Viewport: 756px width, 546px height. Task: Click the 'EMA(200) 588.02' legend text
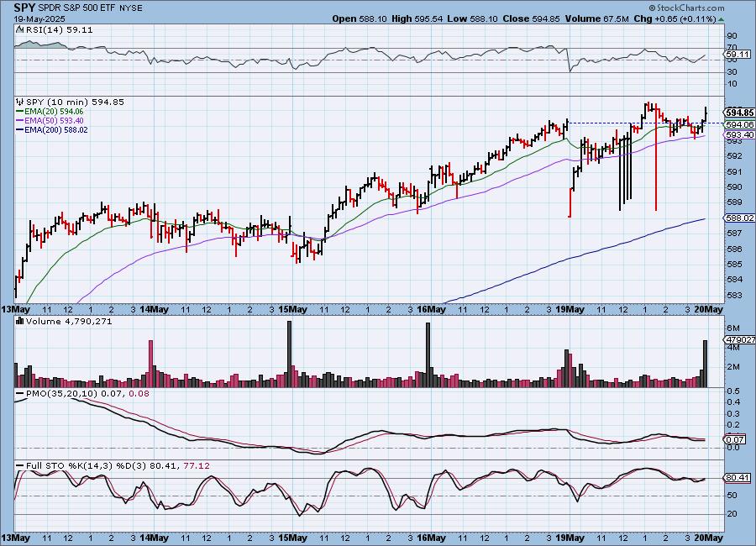point(56,129)
